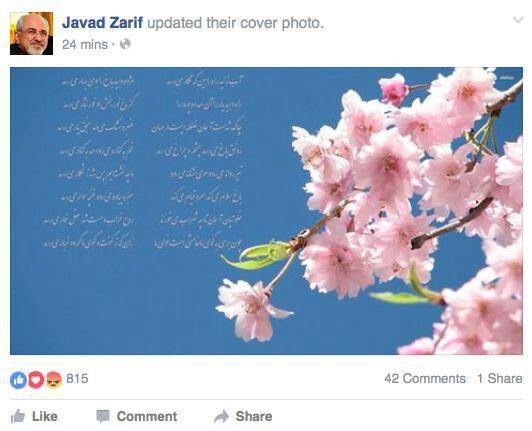Click the speech bubble icon beside Comment
Image resolution: width=532 pixels, height=431 pixels.
tap(103, 417)
